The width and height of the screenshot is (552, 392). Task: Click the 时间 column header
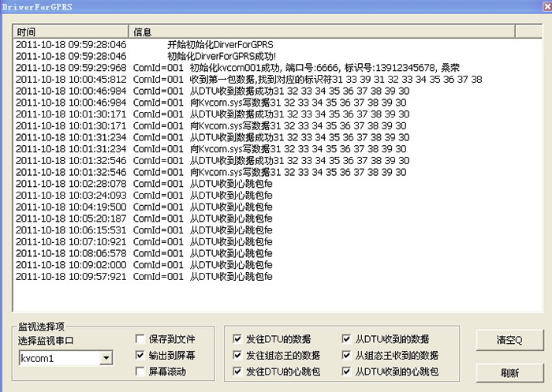click(71, 32)
